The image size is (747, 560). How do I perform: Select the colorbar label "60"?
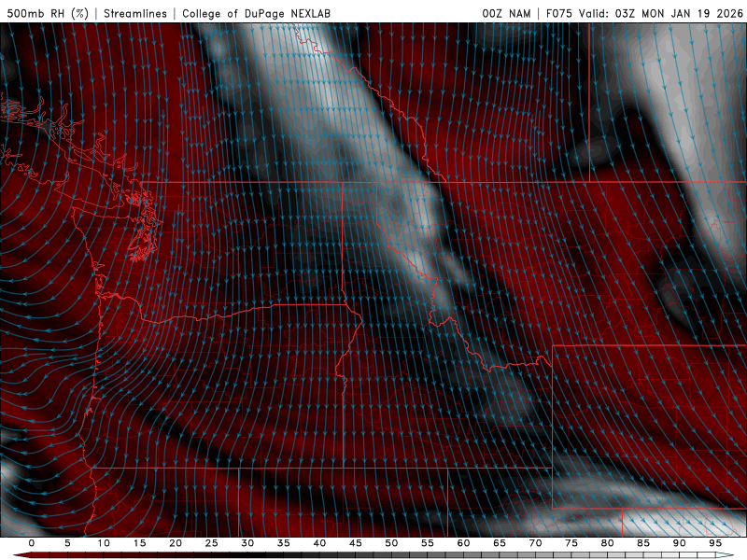pyautogui.click(x=463, y=543)
